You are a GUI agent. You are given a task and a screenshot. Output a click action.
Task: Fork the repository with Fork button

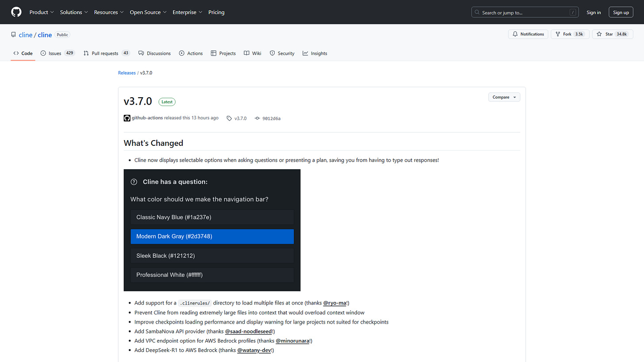[x=570, y=34]
